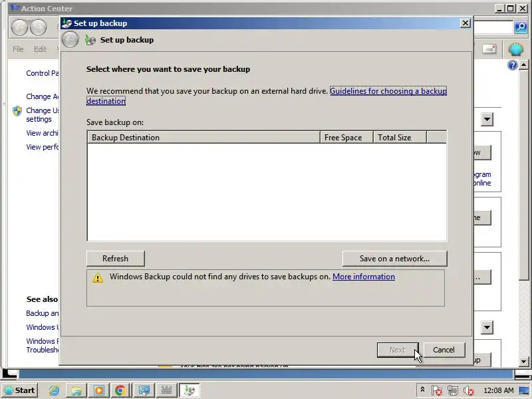Click the Show desktop icon by the clock
532x399 pixels.
[x=524, y=390]
